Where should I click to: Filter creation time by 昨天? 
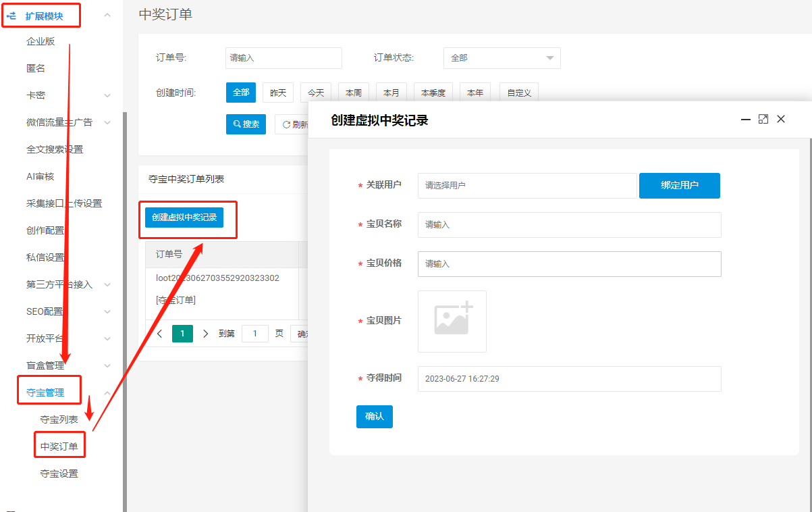[x=278, y=93]
